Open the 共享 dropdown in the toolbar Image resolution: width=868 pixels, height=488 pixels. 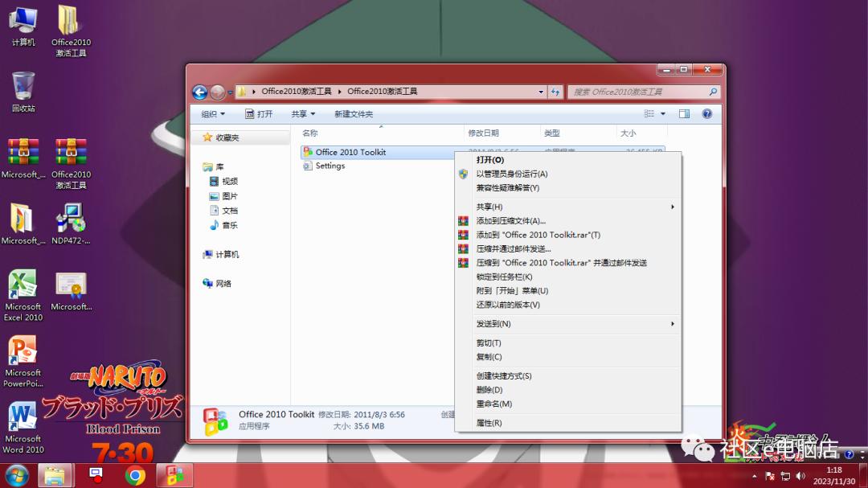point(302,113)
